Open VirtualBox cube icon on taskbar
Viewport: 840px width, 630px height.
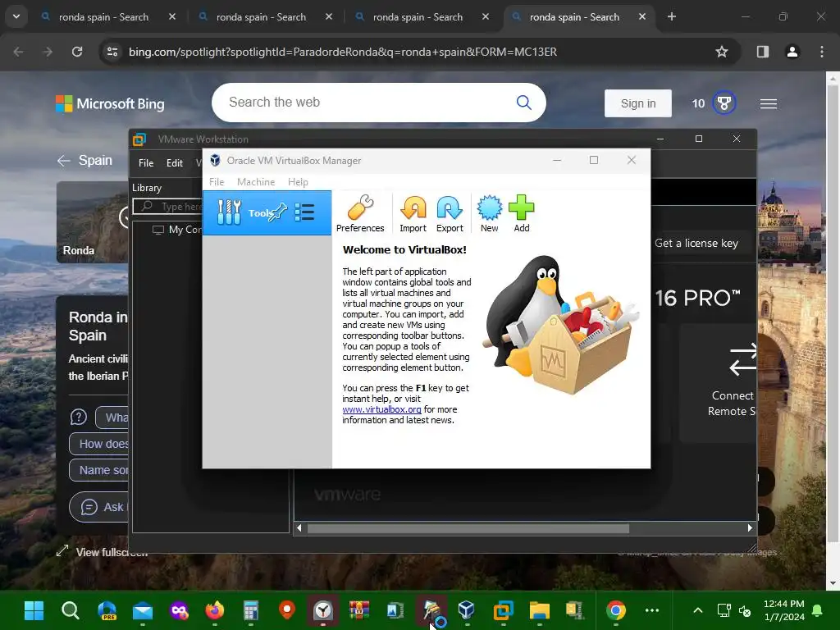point(467,610)
